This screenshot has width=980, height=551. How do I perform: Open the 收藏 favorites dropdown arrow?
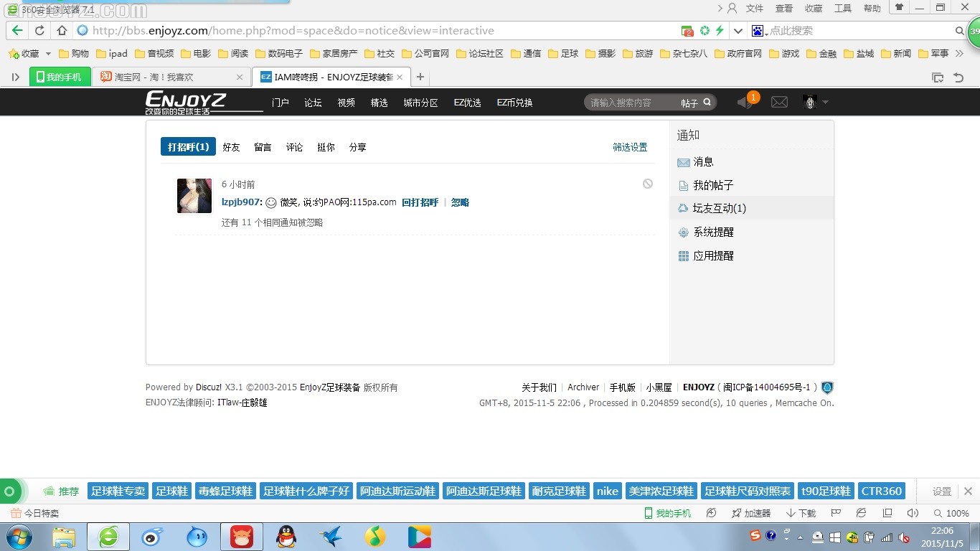(48, 54)
